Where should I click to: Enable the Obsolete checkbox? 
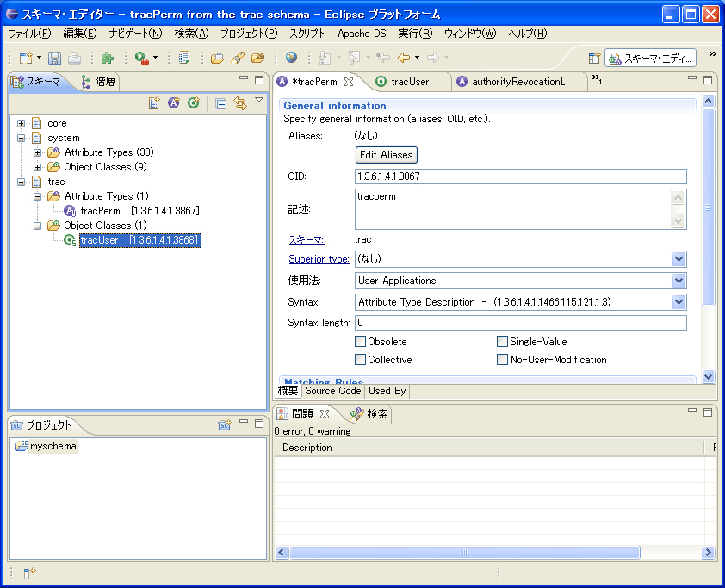[361, 341]
